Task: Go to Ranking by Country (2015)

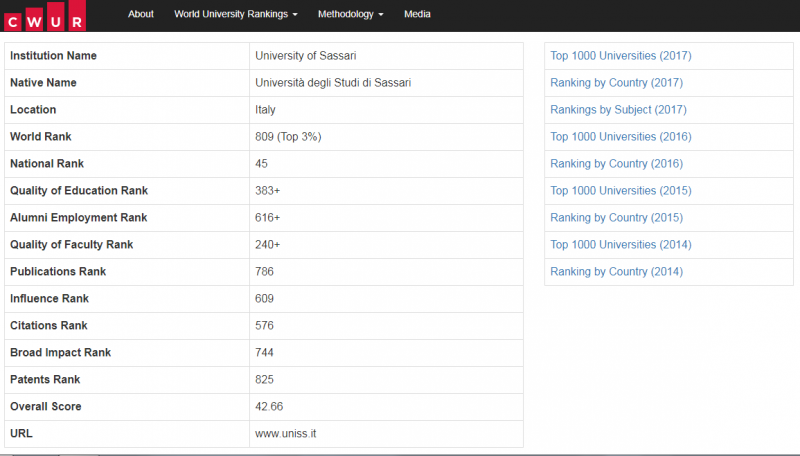Action: click(x=616, y=218)
